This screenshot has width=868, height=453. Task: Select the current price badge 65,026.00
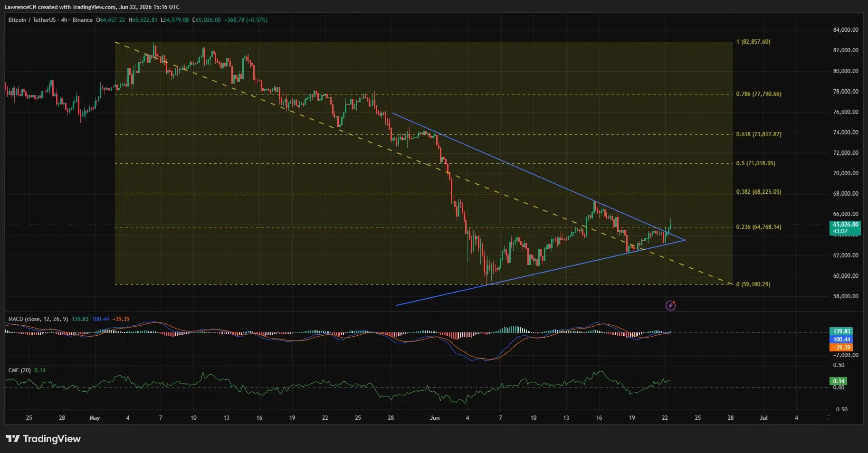tap(846, 225)
